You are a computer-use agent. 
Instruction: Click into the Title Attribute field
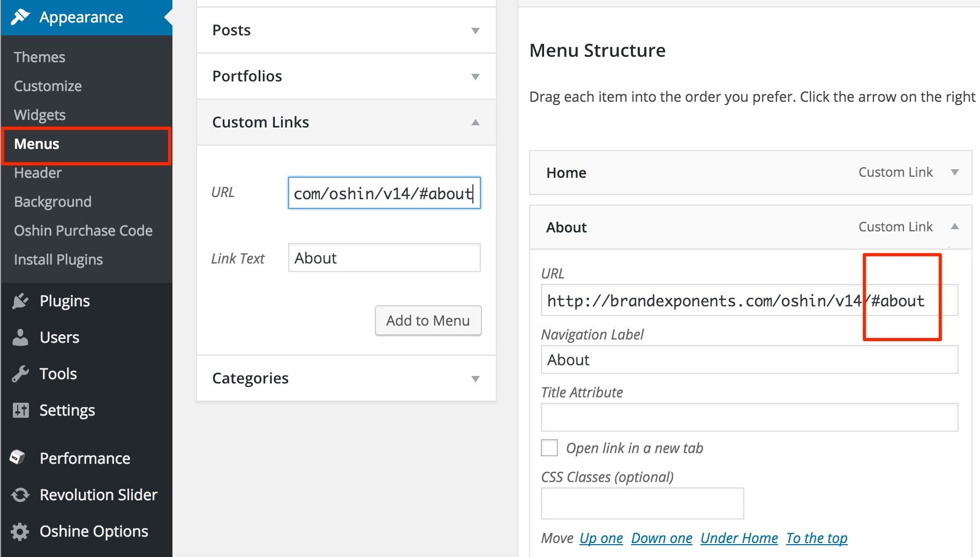(749, 417)
